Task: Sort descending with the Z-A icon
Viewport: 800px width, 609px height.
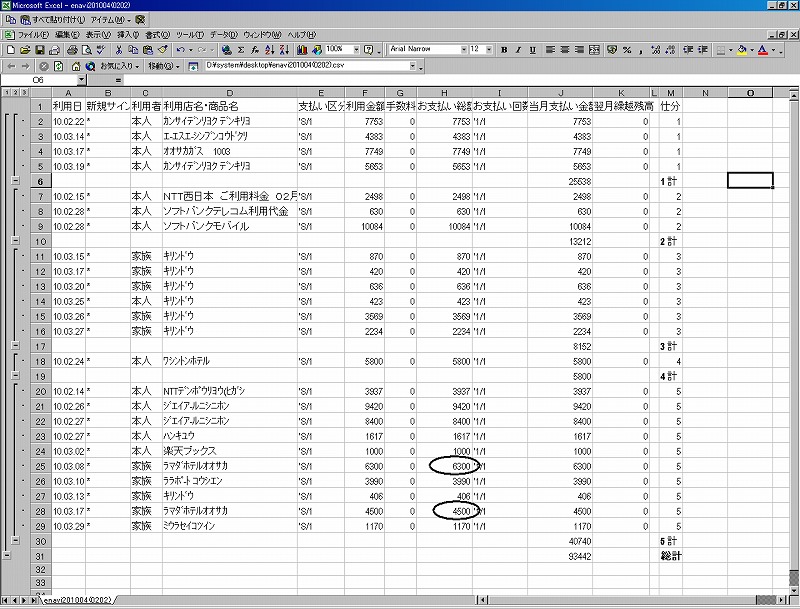Action: pos(284,49)
